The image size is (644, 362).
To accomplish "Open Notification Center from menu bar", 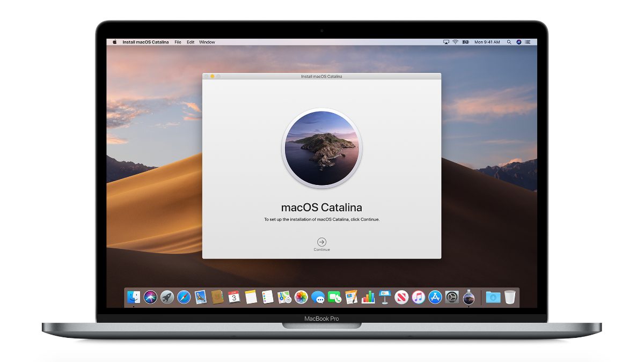I will pyautogui.click(x=528, y=42).
